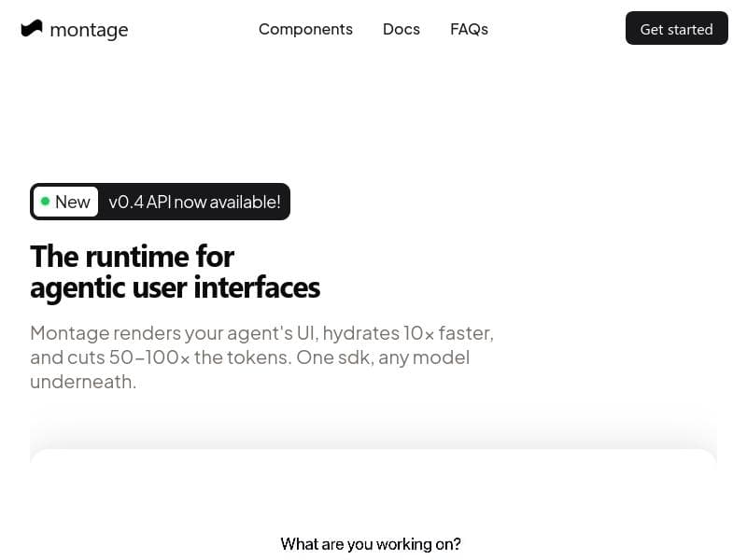Open the FAQs navigation link
Image resolution: width=747 pixels, height=560 pixels.
(469, 29)
